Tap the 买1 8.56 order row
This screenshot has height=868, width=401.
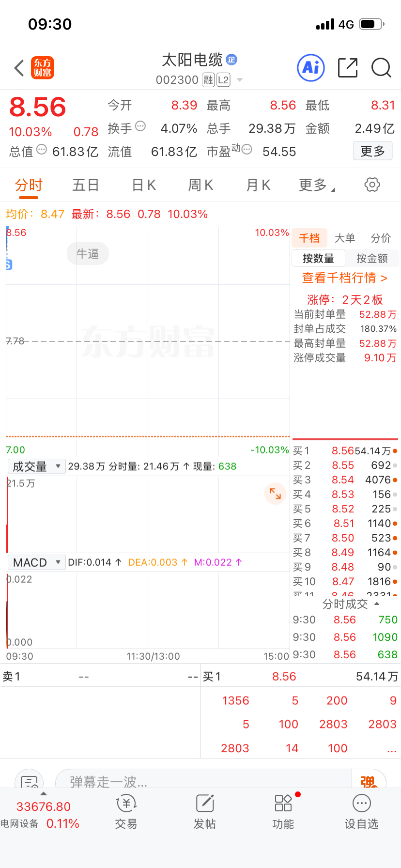coord(345,451)
